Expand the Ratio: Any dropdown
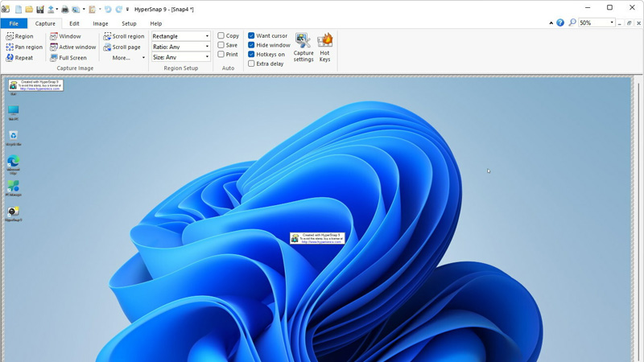This screenshot has height=362, width=644. coord(181,47)
